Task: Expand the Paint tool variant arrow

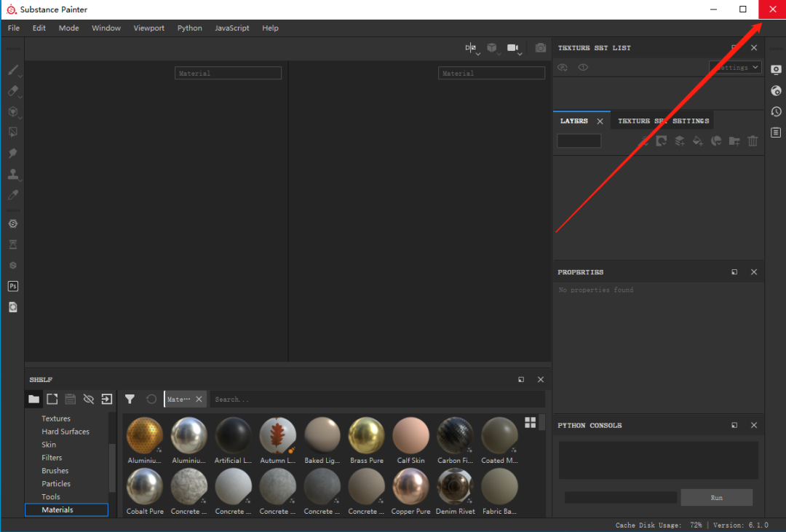Action: pos(20,76)
